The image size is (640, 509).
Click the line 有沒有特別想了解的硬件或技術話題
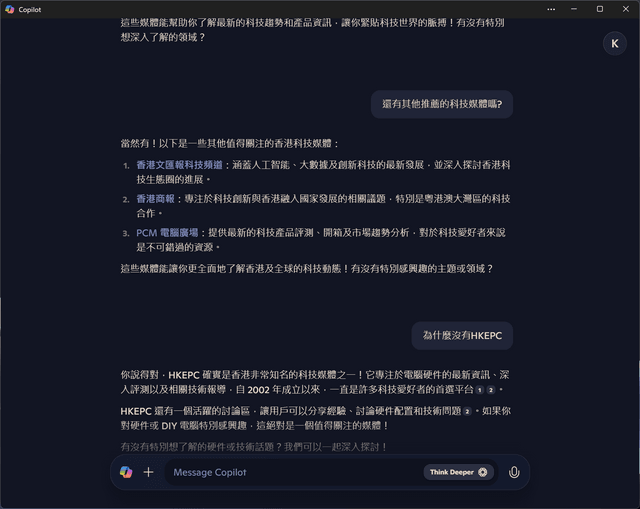point(254,447)
